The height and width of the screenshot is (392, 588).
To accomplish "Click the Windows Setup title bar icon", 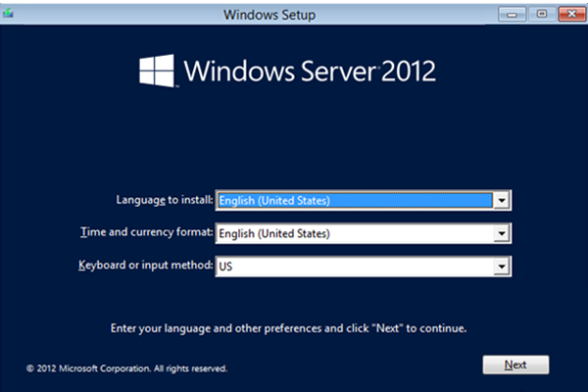I will [8, 14].
